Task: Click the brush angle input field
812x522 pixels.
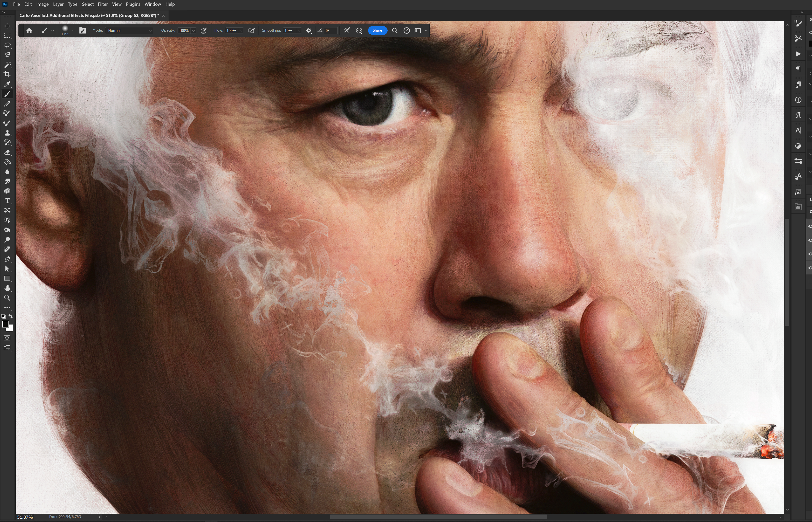Action: [330, 30]
